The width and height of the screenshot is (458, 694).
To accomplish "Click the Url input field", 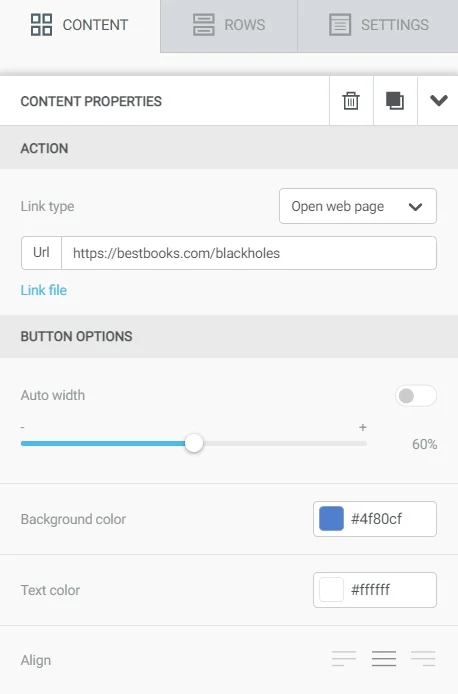I will tap(249, 253).
